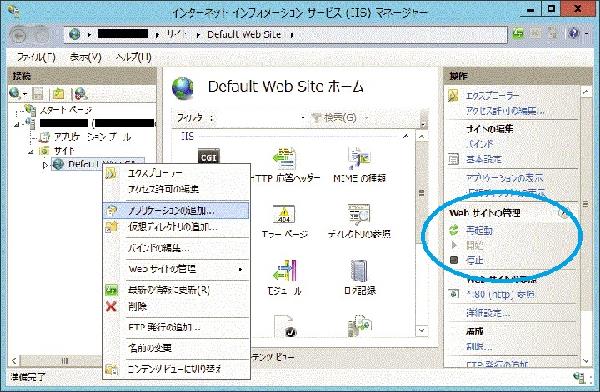
Task: Click the 停止 stop action
Action: click(x=474, y=261)
